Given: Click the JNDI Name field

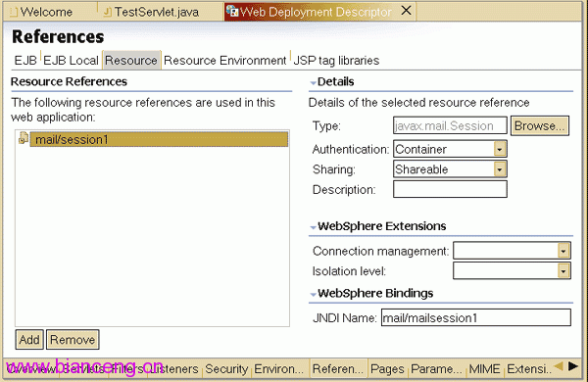Looking at the screenshot, I should tap(476, 318).
